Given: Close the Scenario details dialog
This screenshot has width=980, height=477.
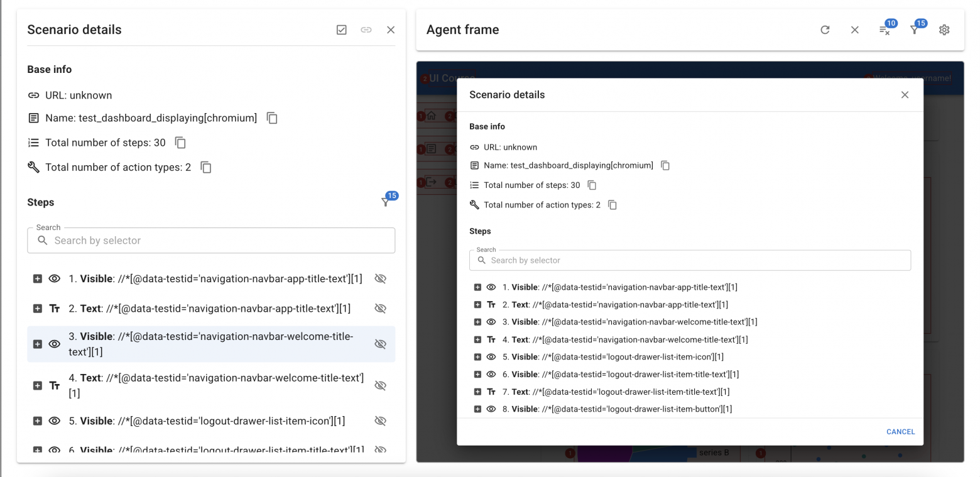Looking at the screenshot, I should [x=905, y=95].
